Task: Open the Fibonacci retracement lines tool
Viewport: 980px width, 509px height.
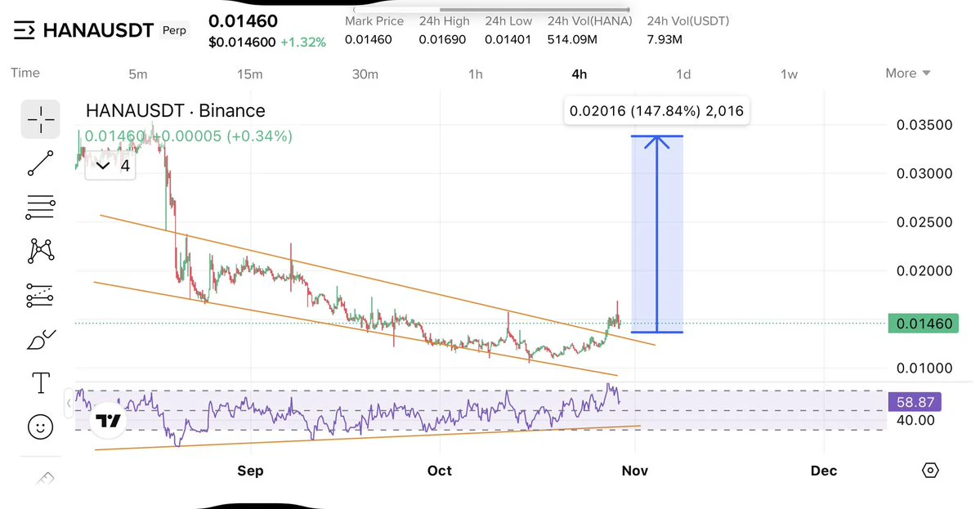Action: pos(41,208)
